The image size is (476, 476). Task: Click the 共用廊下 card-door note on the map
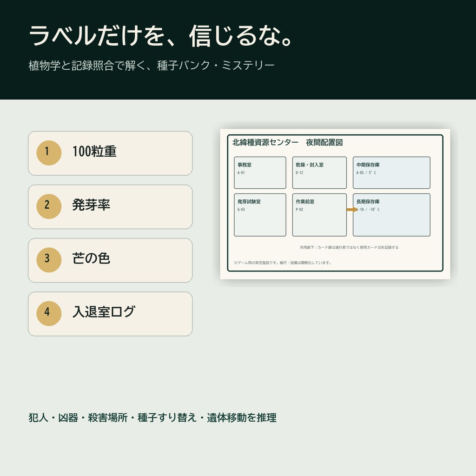tap(349, 247)
